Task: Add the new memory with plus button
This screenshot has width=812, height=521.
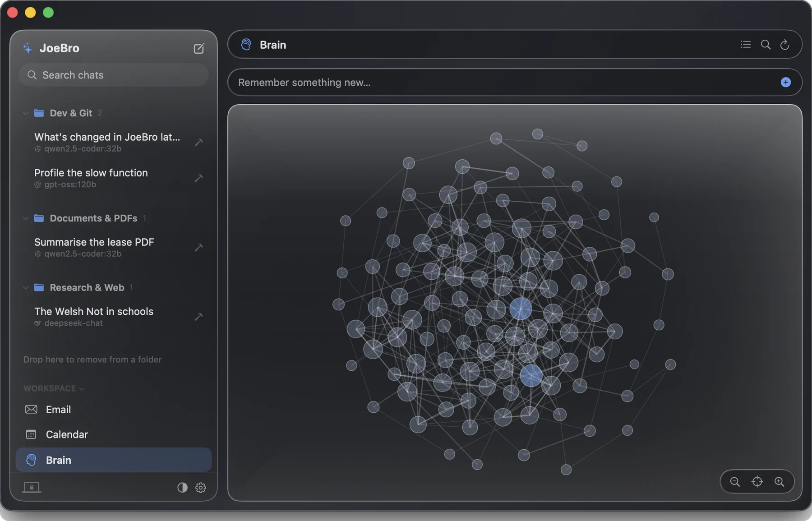Action: pyautogui.click(x=785, y=82)
